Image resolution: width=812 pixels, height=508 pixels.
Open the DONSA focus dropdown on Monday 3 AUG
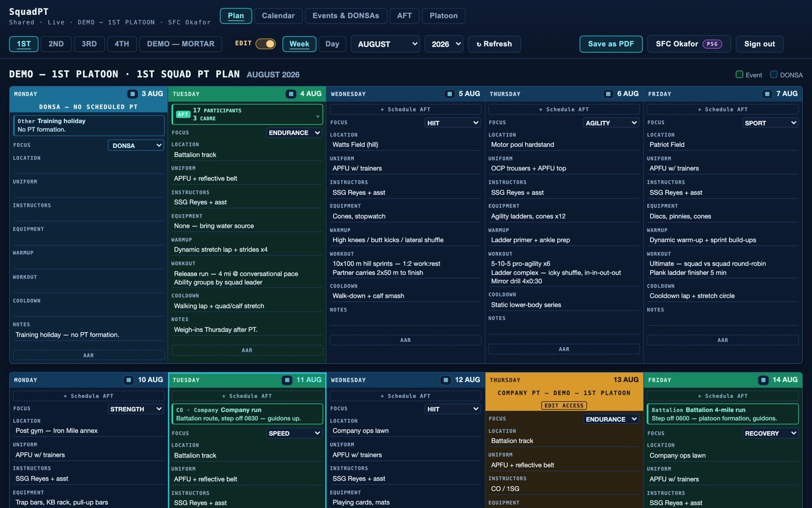point(136,145)
